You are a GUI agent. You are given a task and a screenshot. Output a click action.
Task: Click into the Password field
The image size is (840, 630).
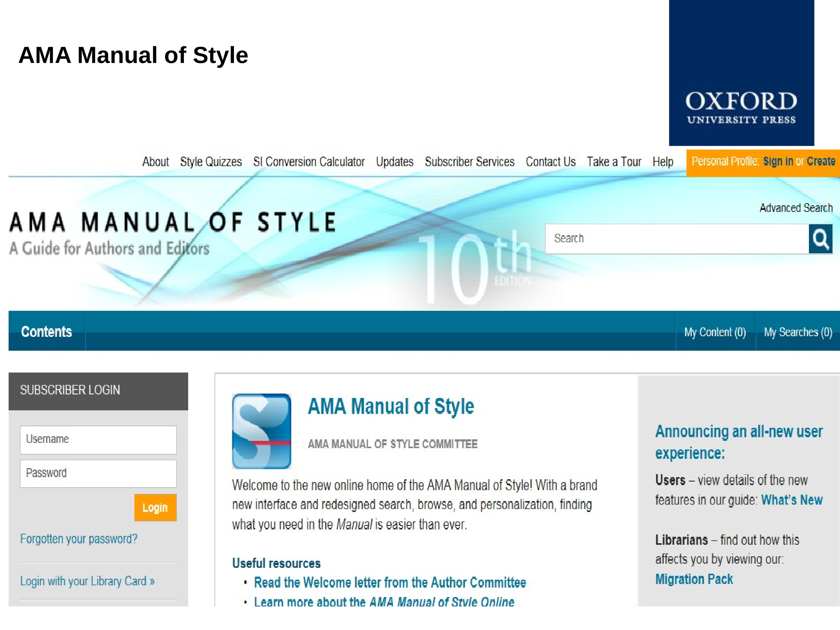coord(98,473)
